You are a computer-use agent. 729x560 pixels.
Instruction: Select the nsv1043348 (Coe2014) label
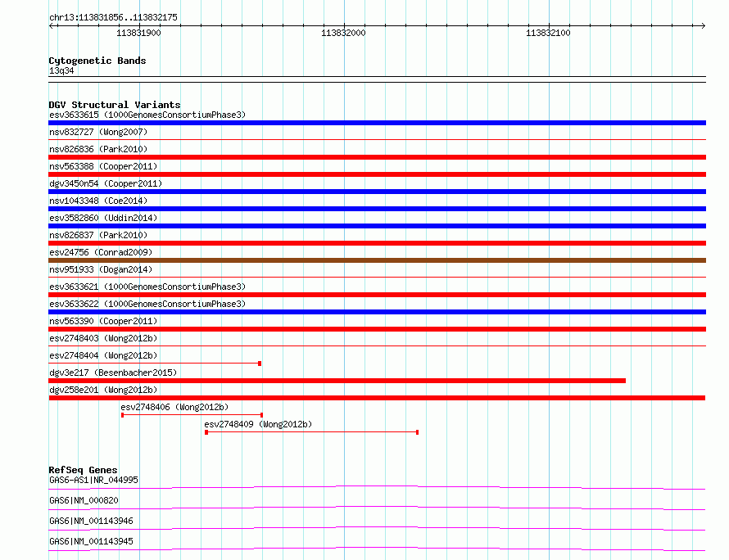point(98,201)
